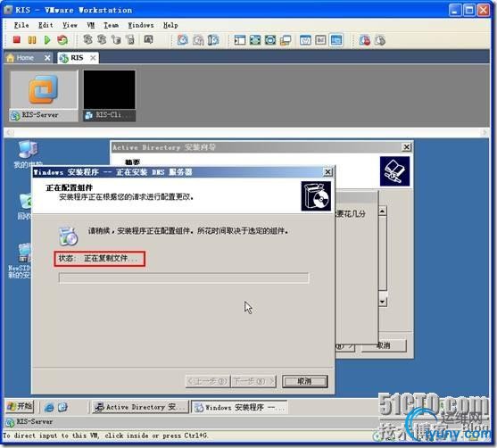This screenshot has width=497, height=448.
Task: Click the Appliance view toolbar icon
Action: coord(320,40)
